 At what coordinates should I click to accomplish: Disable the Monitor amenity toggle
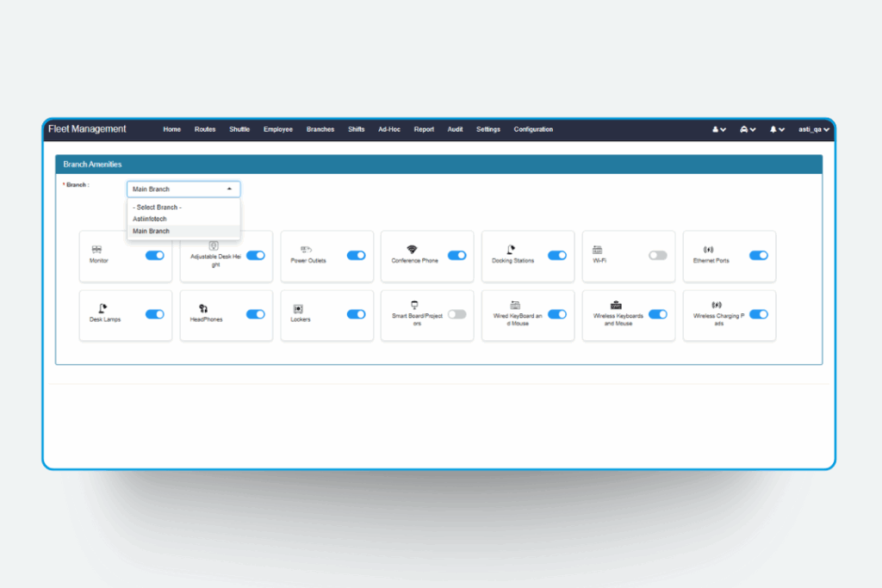[x=155, y=256]
